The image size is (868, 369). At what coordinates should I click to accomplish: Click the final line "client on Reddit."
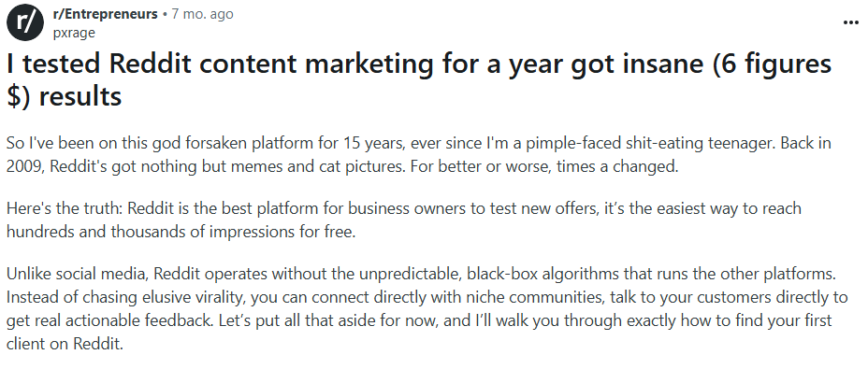(65, 344)
